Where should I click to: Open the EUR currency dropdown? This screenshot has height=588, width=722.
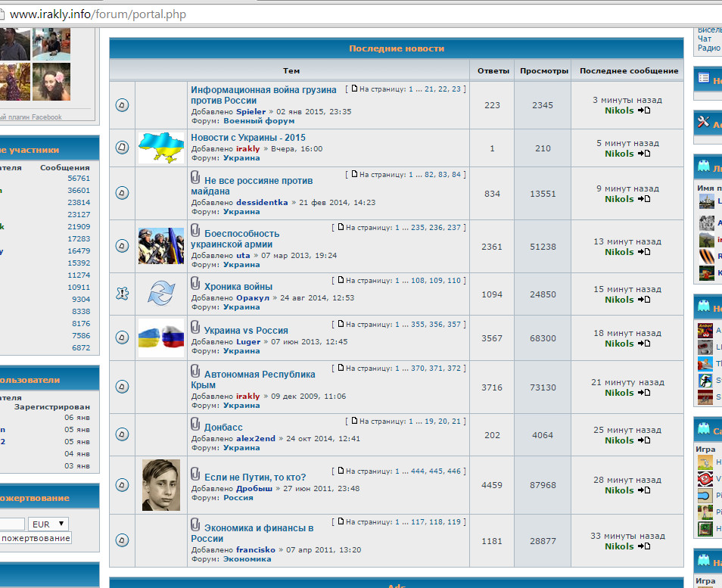[48, 524]
